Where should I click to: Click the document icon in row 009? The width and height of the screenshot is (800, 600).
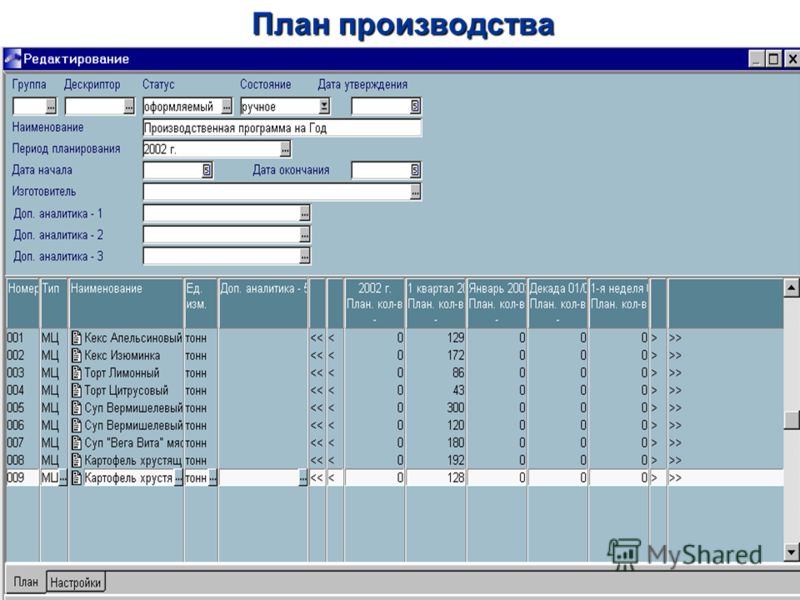tap(77, 478)
